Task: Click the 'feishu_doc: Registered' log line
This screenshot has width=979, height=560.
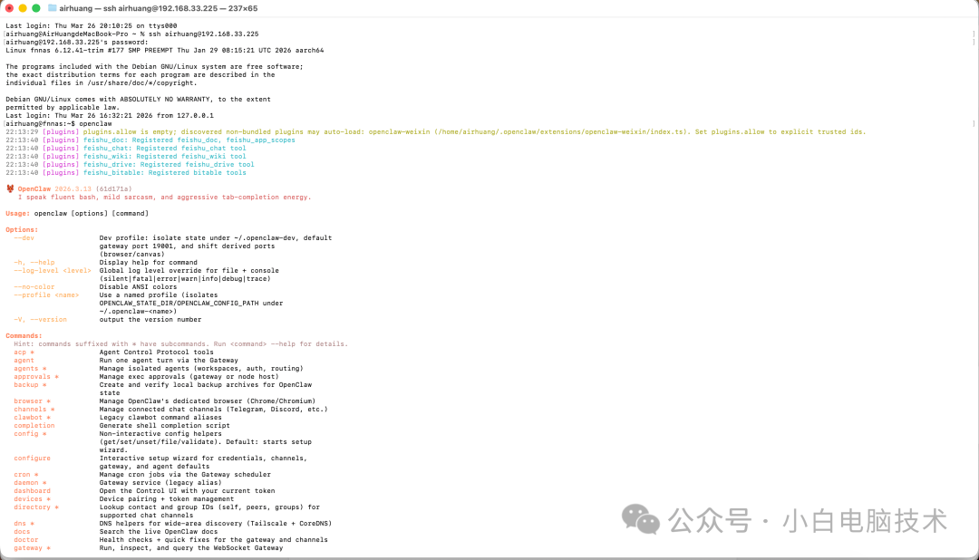Action: tap(150, 140)
